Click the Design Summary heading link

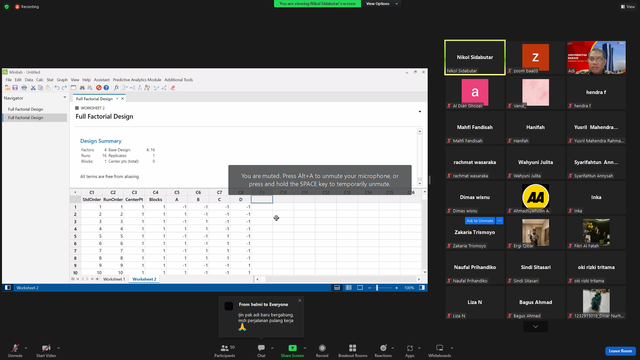(x=100, y=141)
